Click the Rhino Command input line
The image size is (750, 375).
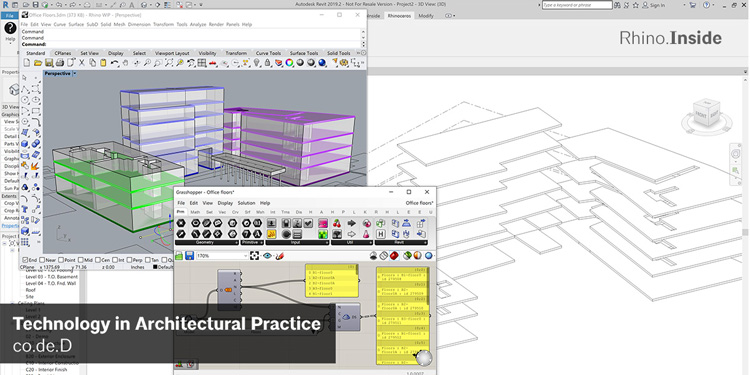(192, 44)
